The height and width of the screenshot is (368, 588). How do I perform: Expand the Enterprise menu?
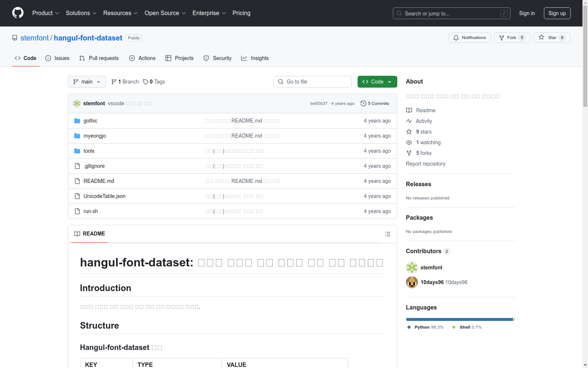tap(209, 13)
